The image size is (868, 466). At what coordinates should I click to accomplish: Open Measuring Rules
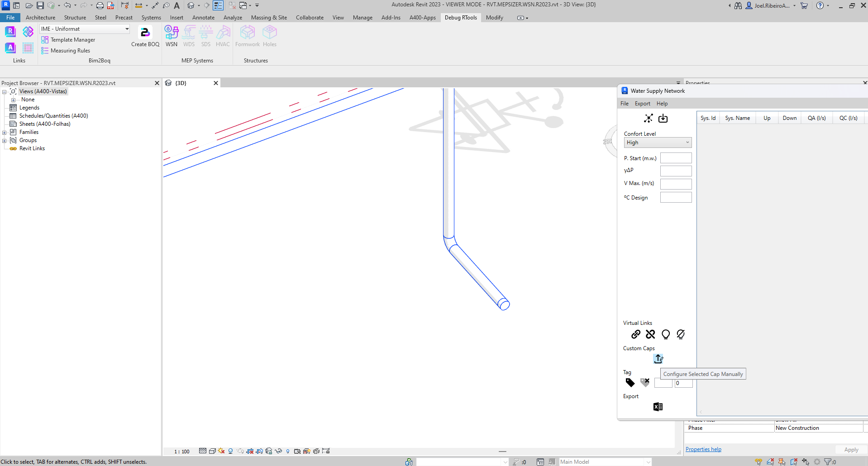click(x=66, y=51)
